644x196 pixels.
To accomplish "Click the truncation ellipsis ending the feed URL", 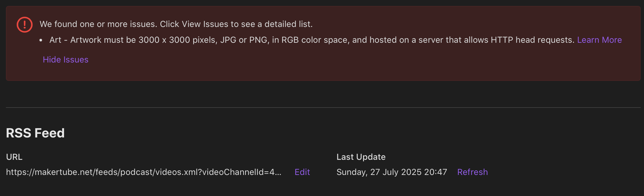I will pyautogui.click(x=278, y=173).
